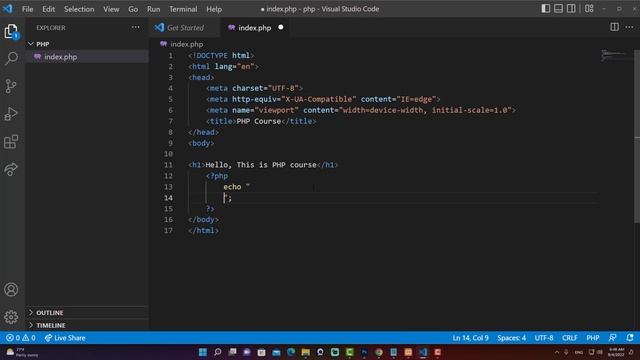Switch to the index.php editor tab
Screen dimensions: 640x360
pyautogui.click(x=254, y=27)
